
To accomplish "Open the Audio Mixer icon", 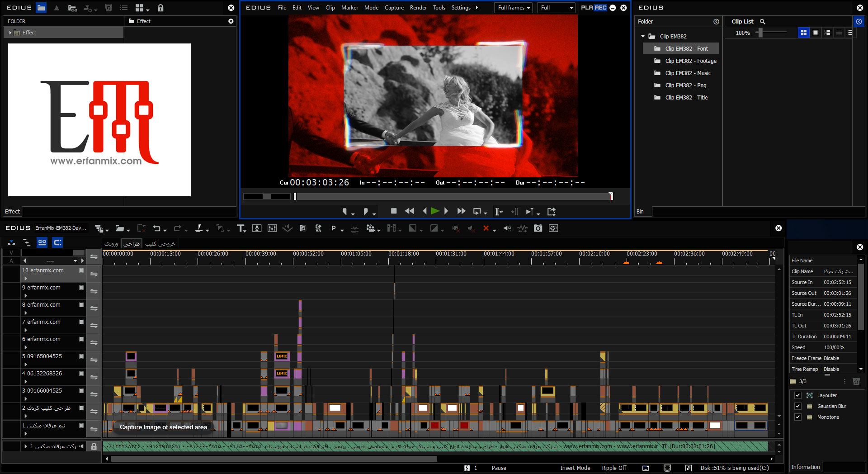I will (272, 228).
